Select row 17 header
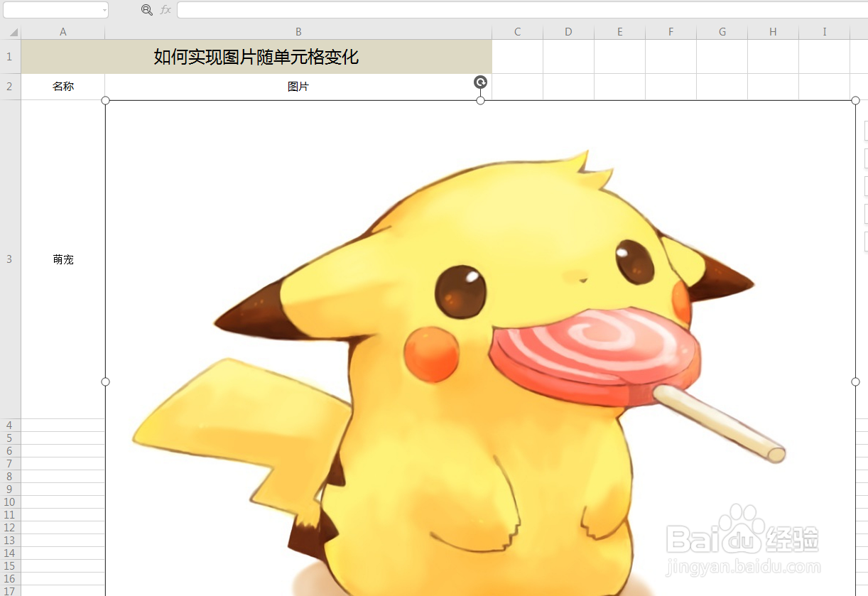Screen dimensions: 868x596 (10, 590)
